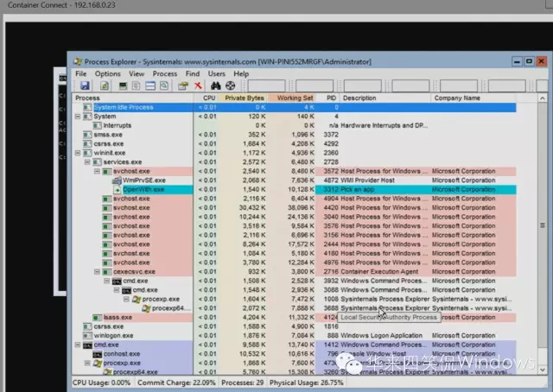Image resolution: width=553 pixels, height=392 pixels.
Task: Sort by the Private Bytes column header
Action: (243, 98)
